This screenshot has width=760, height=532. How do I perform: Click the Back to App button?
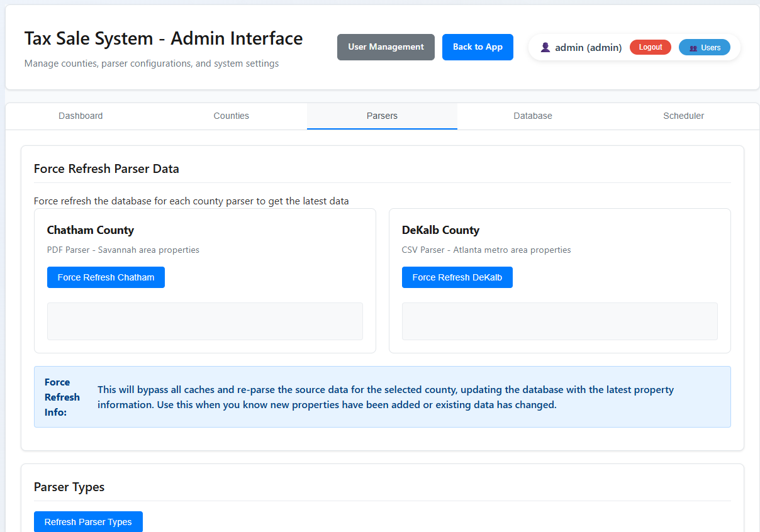478,47
